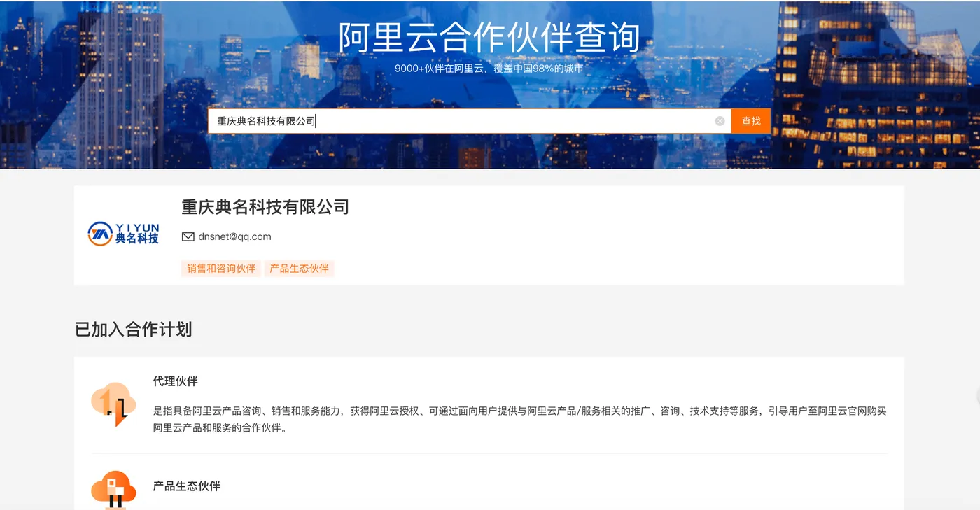This screenshot has width=980, height=510.
Task: Click the 产品生态伙伴 cloud icon
Action: [x=113, y=490]
